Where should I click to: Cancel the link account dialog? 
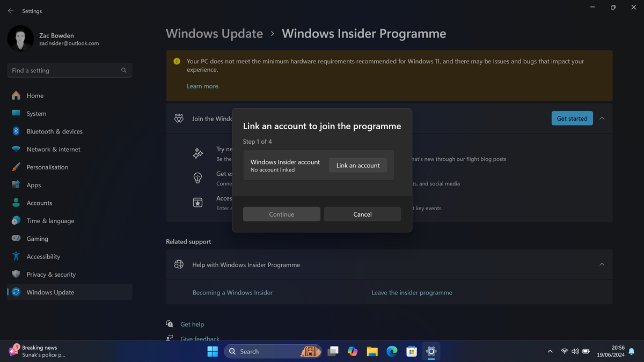coord(362,214)
